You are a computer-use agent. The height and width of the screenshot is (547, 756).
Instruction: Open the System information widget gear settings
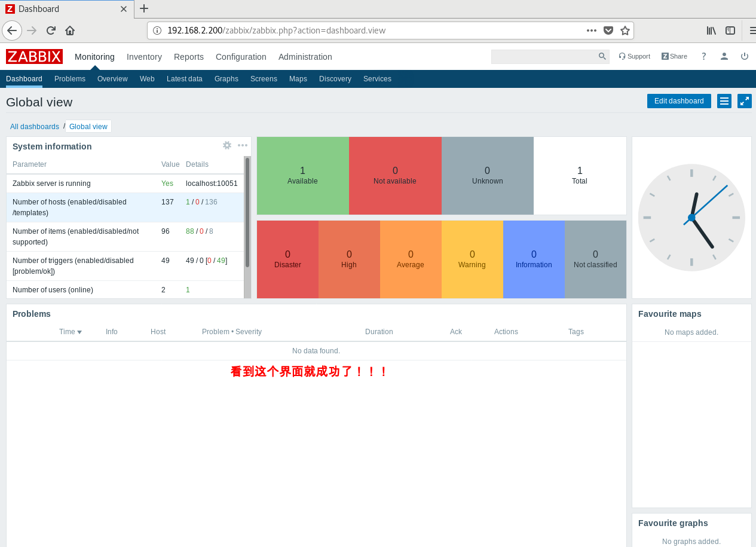pos(227,145)
